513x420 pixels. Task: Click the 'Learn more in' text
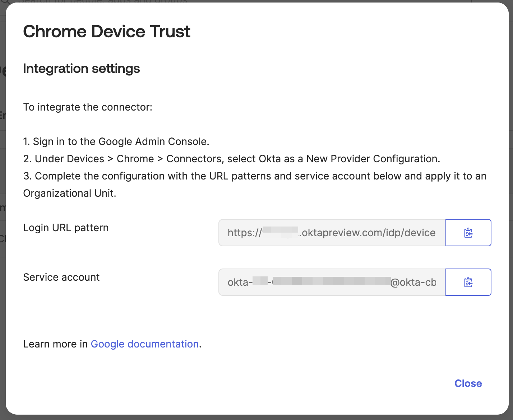(x=55, y=344)
